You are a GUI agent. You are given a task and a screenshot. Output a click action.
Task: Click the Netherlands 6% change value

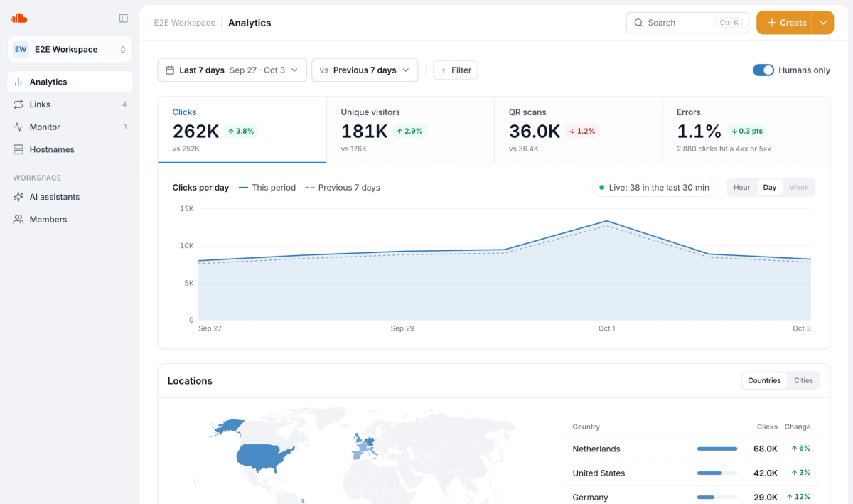tap(800, 449)
